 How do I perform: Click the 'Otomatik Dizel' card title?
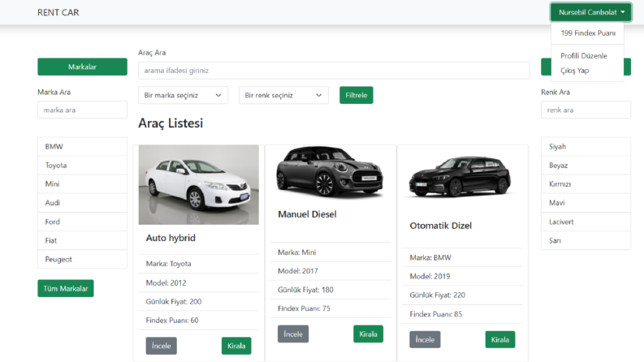click(x=441, y=226)
